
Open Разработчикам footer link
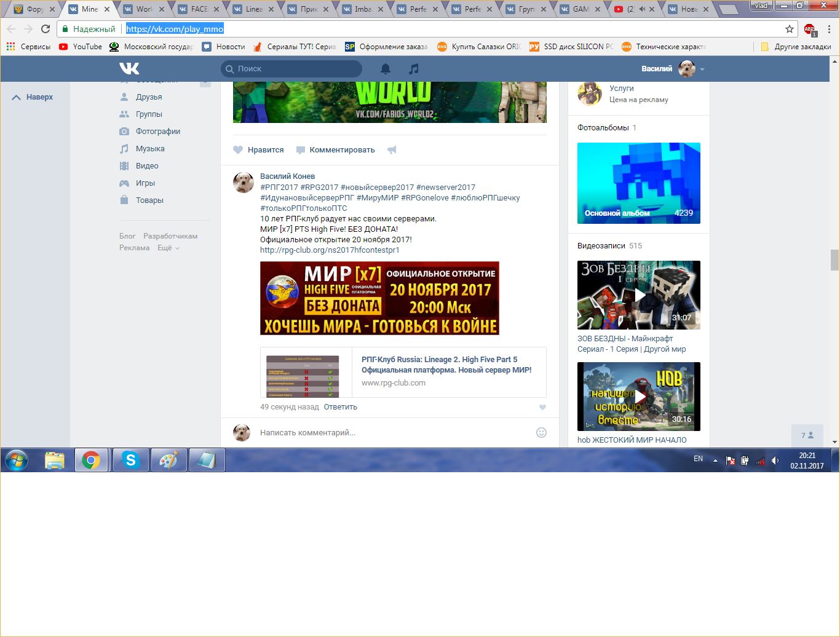(x=170, y=236)
